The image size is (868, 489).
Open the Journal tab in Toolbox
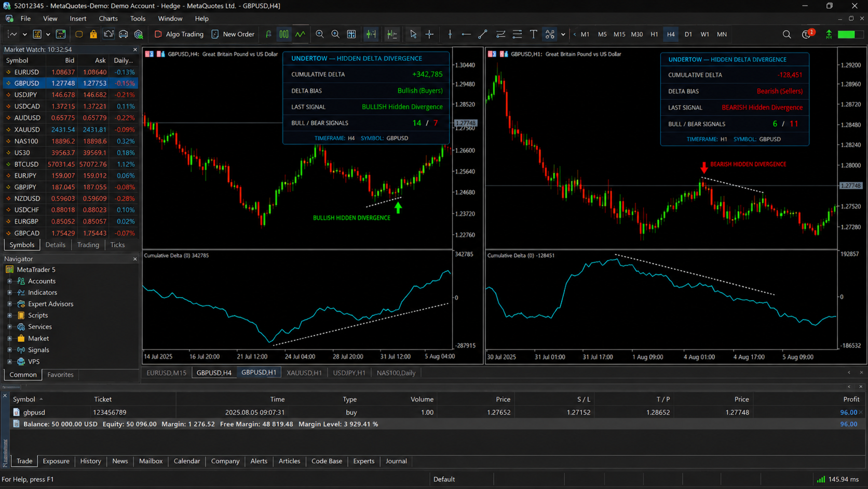point(396,461)
